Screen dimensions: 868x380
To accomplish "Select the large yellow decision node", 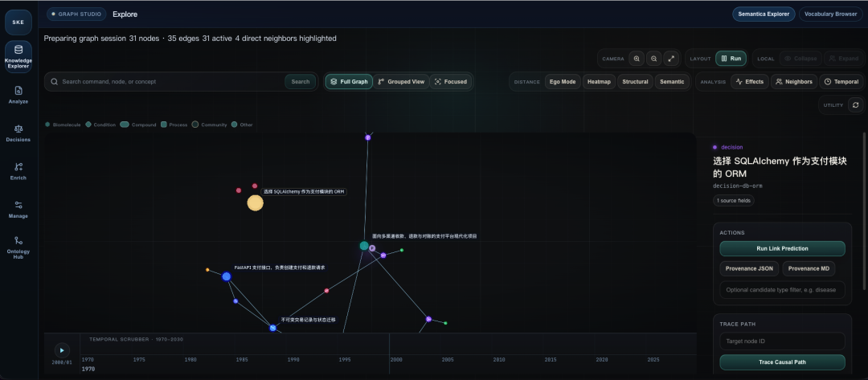I will [256, 203].
